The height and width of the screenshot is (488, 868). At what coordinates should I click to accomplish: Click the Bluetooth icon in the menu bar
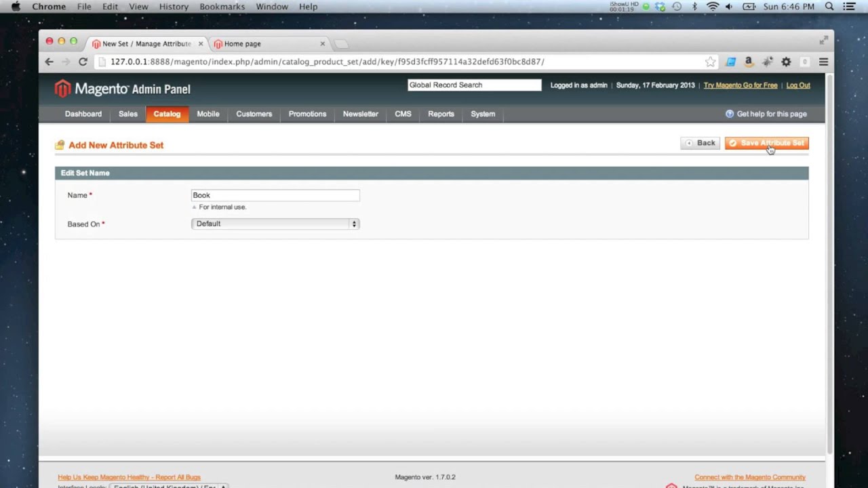694,7
